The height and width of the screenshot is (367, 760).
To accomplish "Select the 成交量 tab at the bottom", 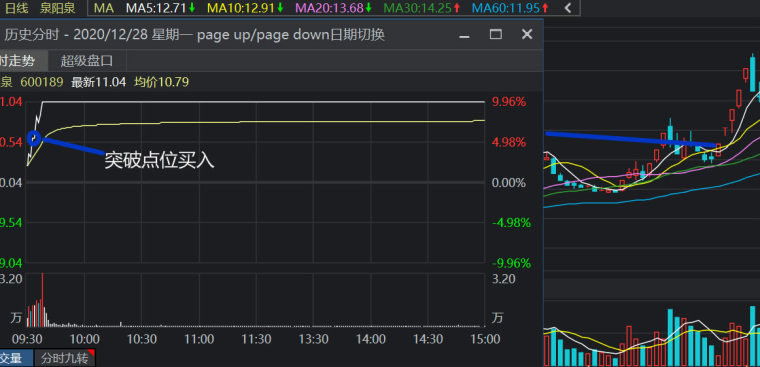I will 16,358.
